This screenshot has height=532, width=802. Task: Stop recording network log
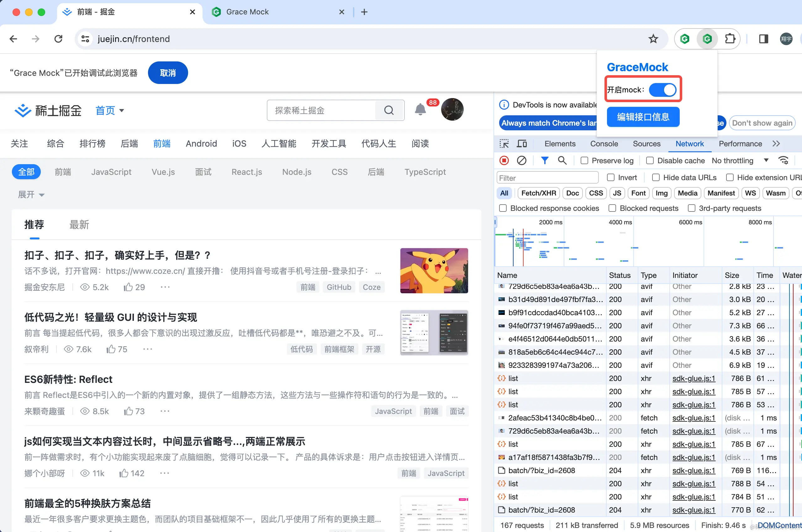(504, 160)
